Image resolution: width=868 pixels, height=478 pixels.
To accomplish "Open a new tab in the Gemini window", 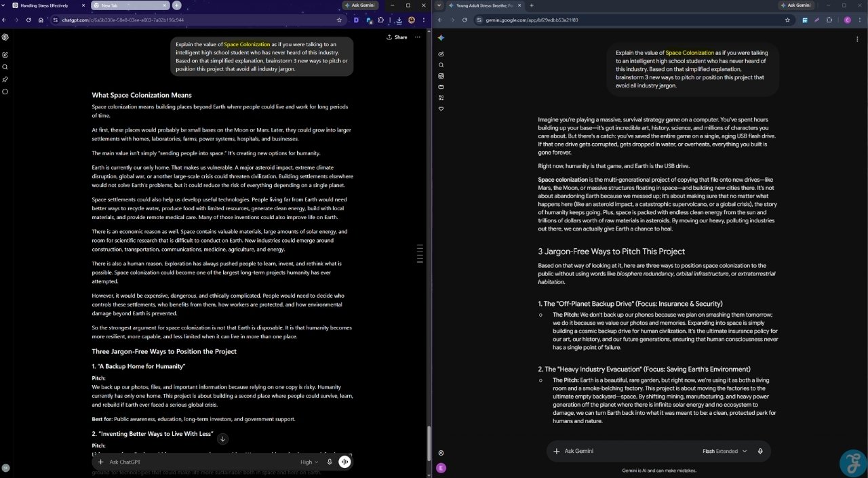I will click(532, 5).
